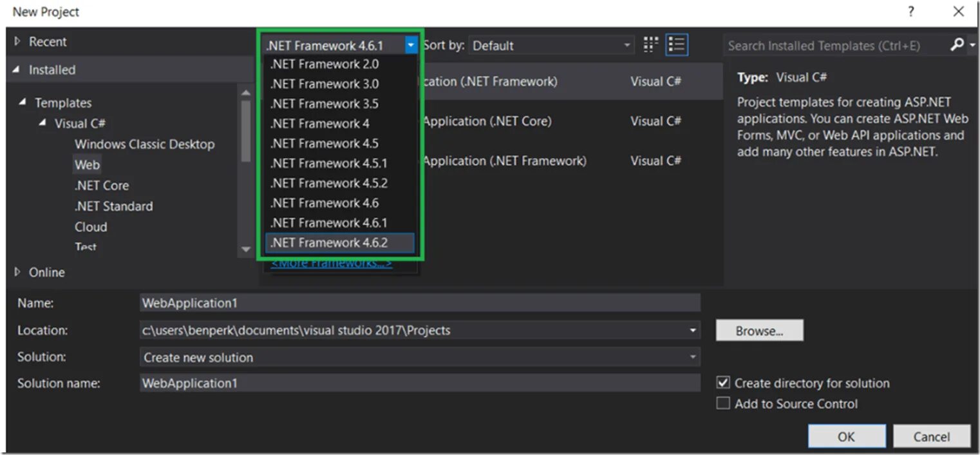Open the Sort by Default dropdown
Screen dimensions: 980x455
coord(552,45)
